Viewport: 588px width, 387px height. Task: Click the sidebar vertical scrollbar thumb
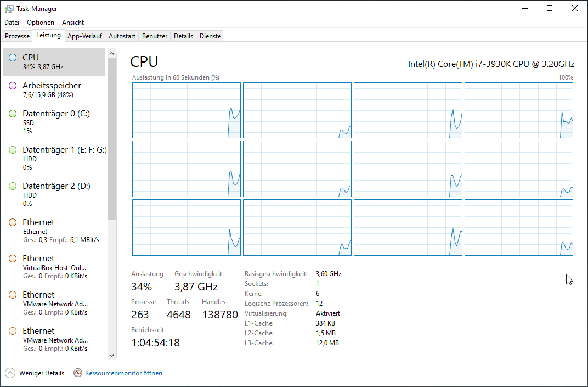click(112, 137)
